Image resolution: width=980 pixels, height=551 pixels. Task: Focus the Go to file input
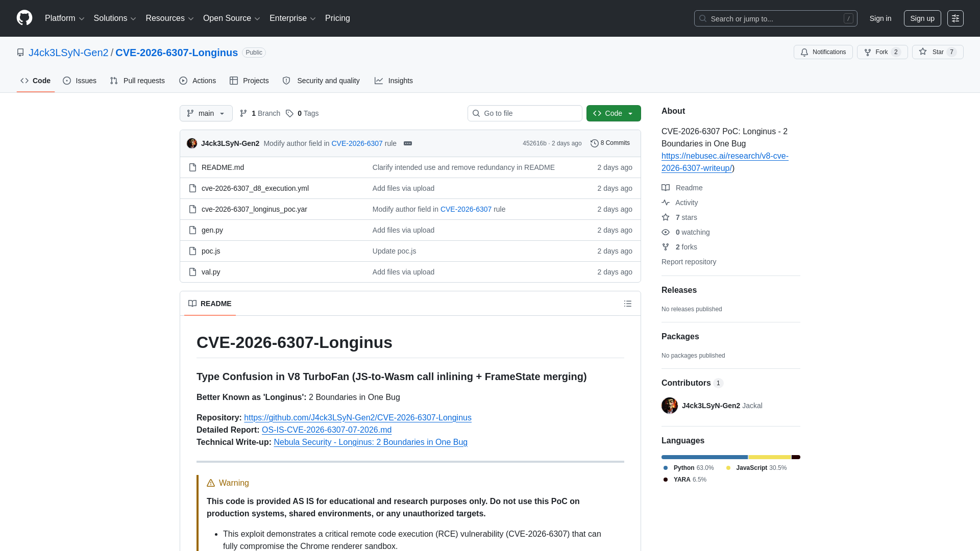525,113
